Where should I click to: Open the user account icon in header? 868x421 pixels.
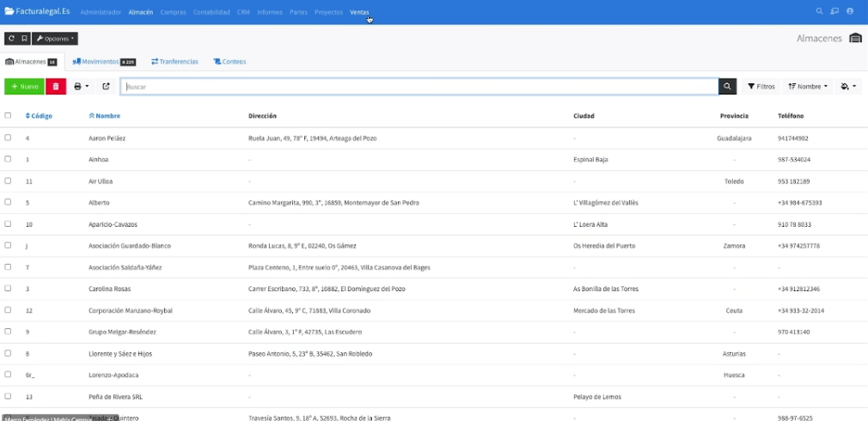pyautogui.click(x=850, y=12)
